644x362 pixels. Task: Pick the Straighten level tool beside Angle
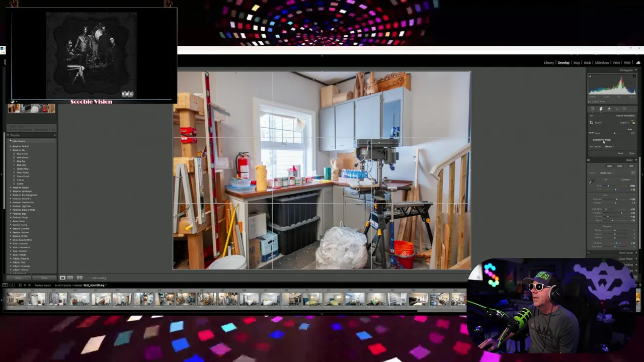(x=591, y=133)
